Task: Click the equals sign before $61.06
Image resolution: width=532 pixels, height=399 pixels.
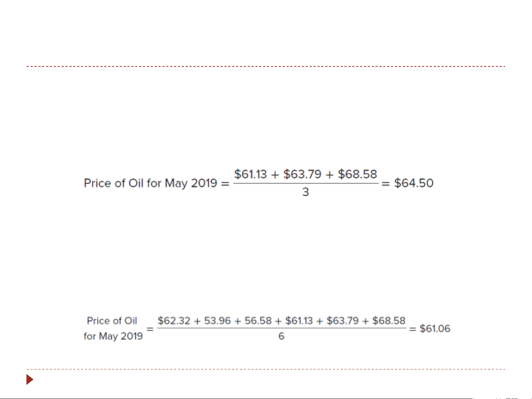Action: [x=412, y=329]
